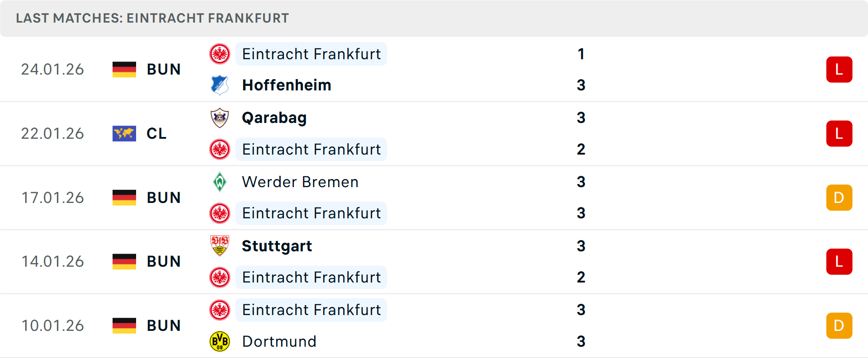
Task: Click the German flag on the 10.01.26 row
Action: (x=124, y=325)
